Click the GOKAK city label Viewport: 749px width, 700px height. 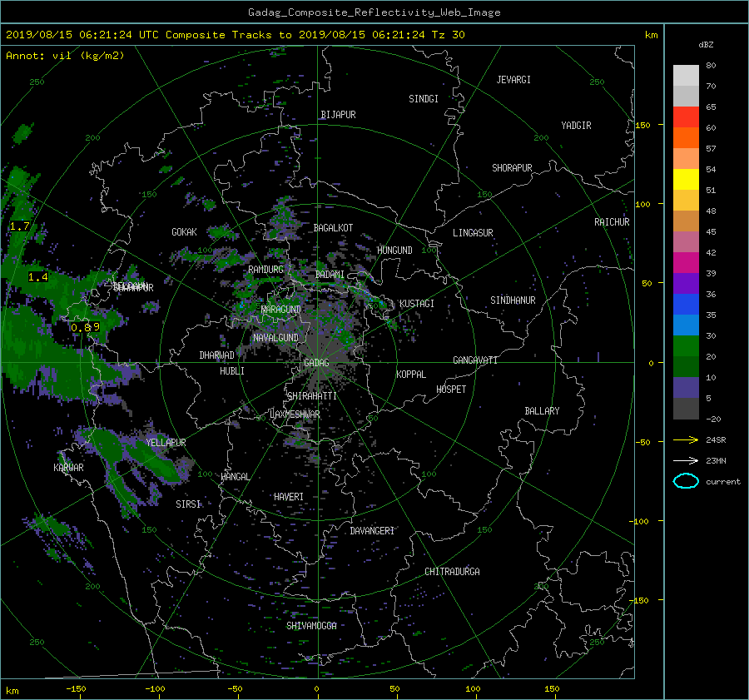(184, 232)
